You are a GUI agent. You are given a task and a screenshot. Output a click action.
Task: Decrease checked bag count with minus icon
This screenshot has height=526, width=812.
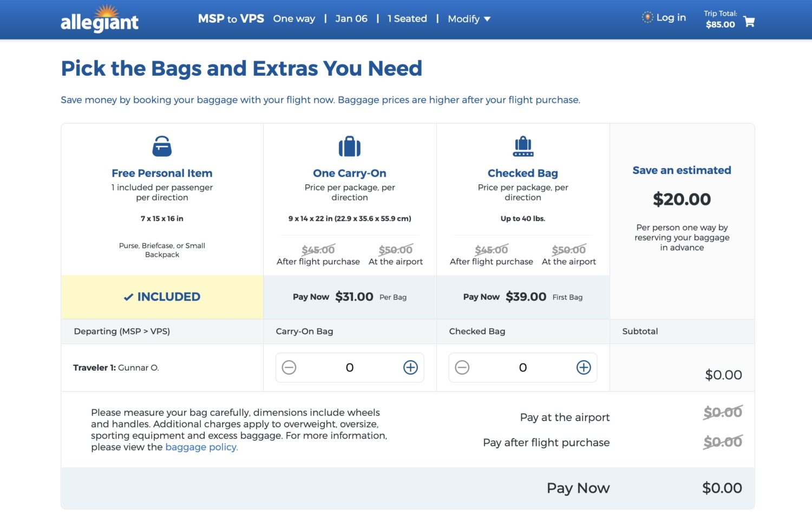click(x=462, y=367)
